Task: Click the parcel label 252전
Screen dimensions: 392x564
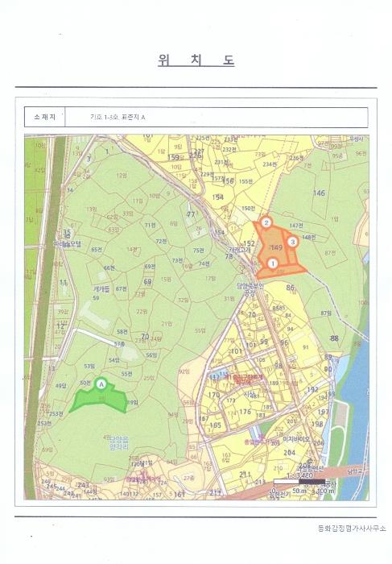Action: pyautogui.click(x=44, y=423)
